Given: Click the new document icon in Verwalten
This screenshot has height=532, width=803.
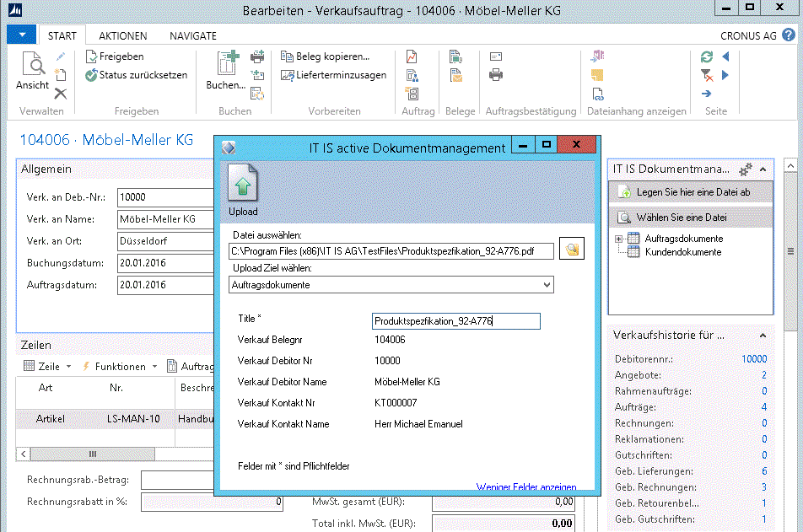Looking at the screenshot, I should coord(61,75).
